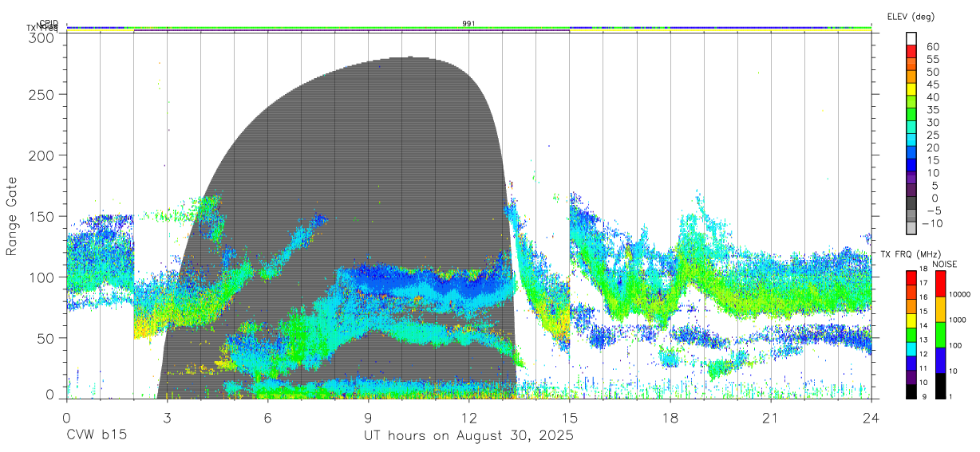Screen dimensions: 980x452
Task: Click the red top cell of TX FRQ colorbar
Action: point(911,277)
